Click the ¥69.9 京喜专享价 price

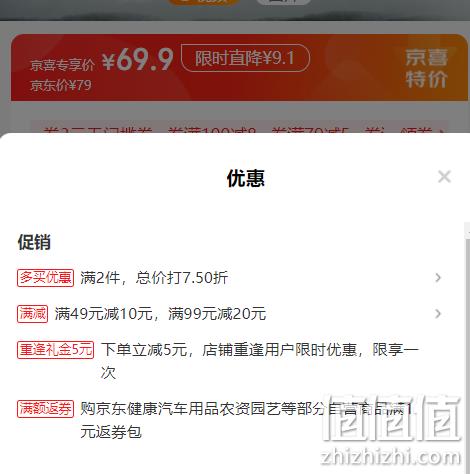(138, 60)
